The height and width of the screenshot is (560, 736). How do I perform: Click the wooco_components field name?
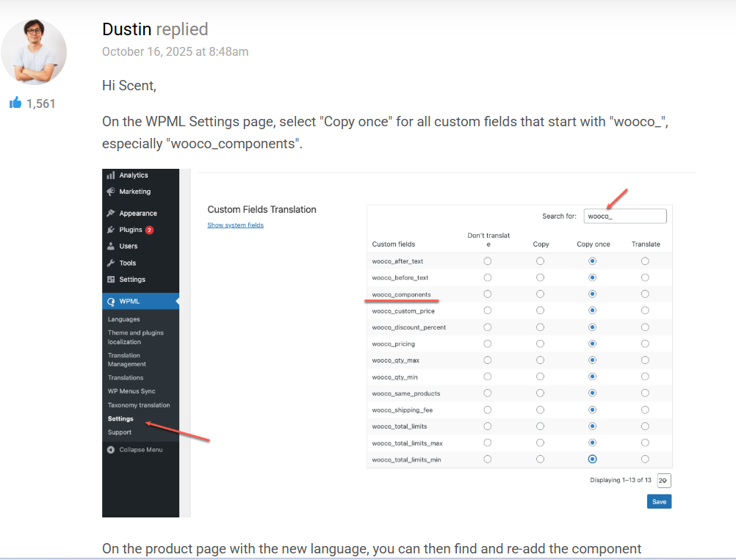point(401,294)
